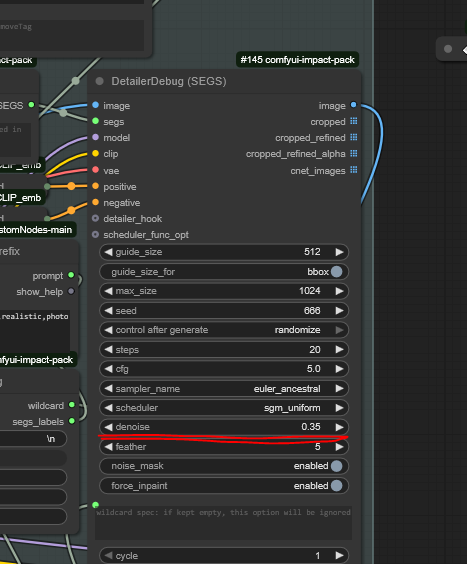
Task: Click the model input socket dot
Action: coord(95,137)
